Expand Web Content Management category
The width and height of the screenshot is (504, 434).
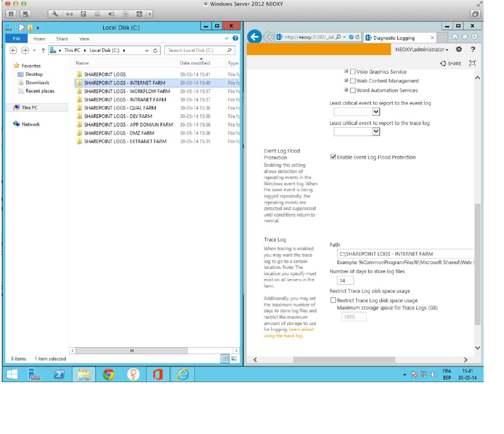click(x=346, y=81)
